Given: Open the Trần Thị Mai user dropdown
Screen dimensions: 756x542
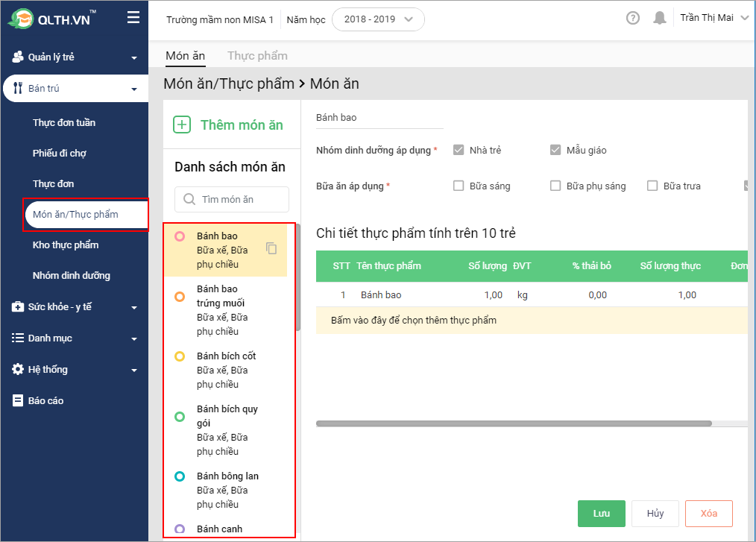Looking at the screenshot, I should (714, 18).
